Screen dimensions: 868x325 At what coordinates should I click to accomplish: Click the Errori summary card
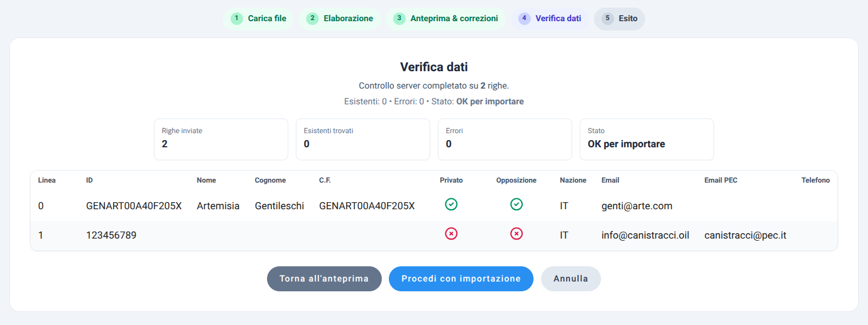[505, 139]
